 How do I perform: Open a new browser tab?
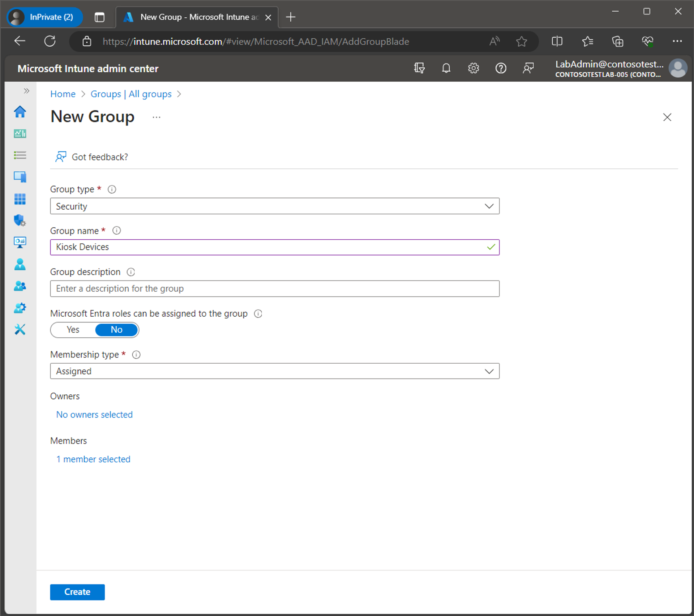coord(291,17)
